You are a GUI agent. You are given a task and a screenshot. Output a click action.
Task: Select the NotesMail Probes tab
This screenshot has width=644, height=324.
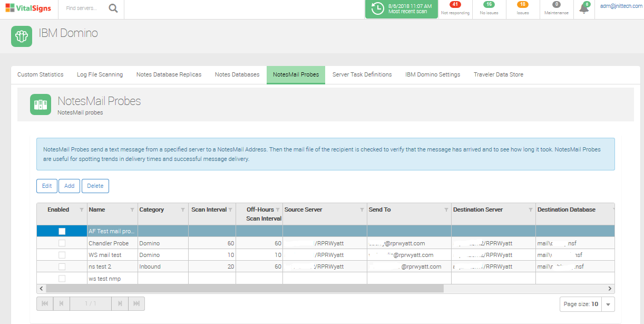coord(296,74)
